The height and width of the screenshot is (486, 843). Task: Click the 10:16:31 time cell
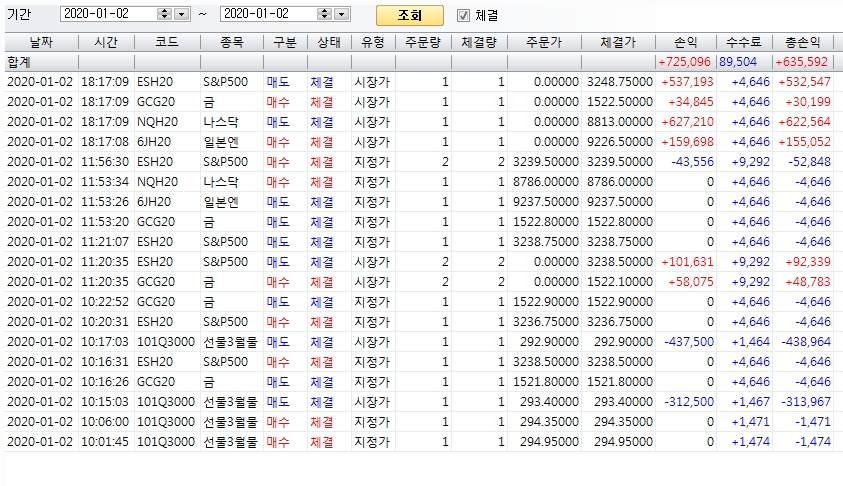(105, 362)
